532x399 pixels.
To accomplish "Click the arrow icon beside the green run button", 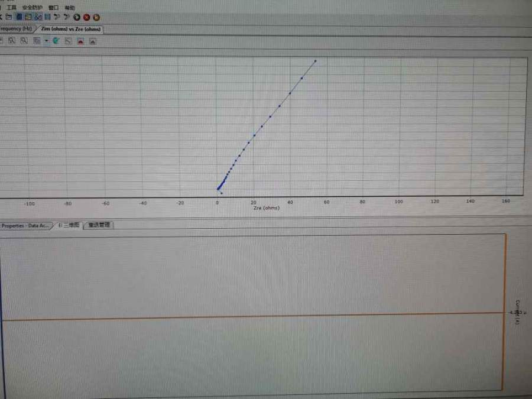I will (66, 17).
